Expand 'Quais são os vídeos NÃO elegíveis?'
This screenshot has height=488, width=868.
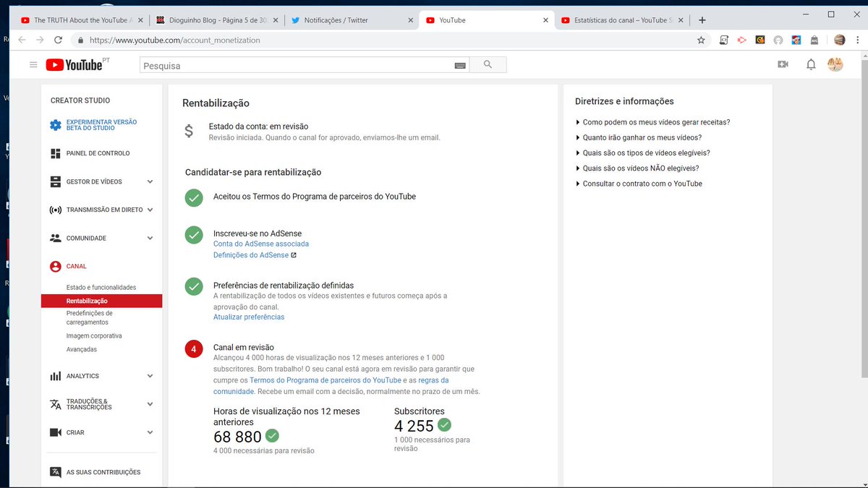point(637,168)
